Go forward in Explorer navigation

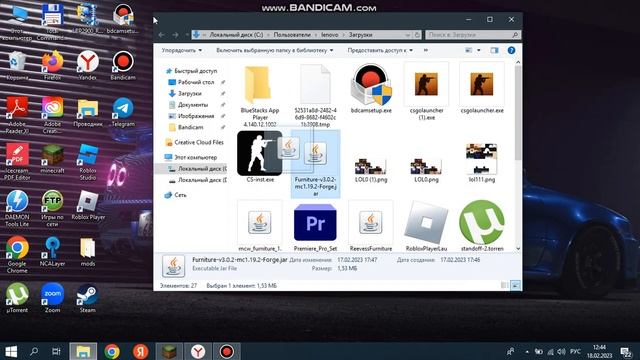(x=176, y=35)
